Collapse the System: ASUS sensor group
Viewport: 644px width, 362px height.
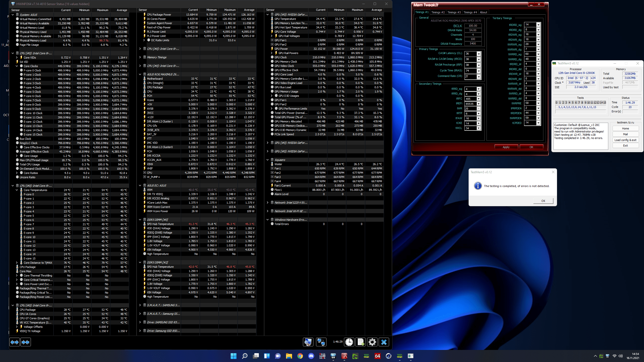(13, 15)
